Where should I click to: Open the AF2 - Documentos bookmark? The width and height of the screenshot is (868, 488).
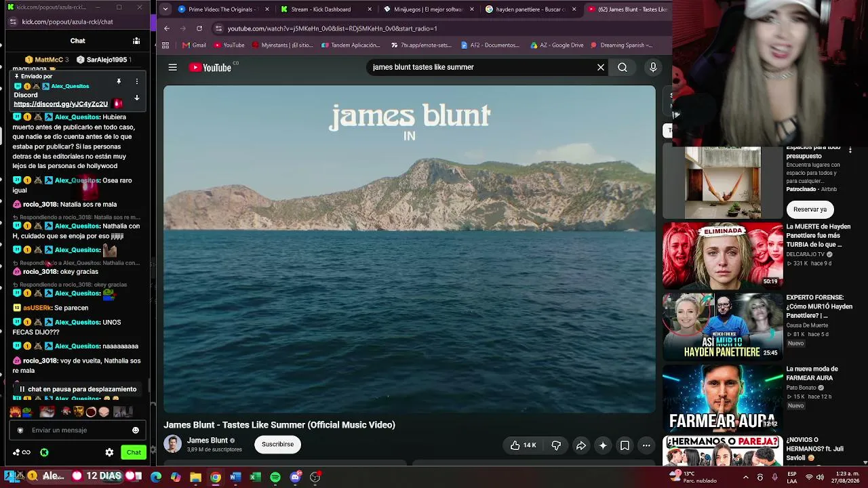490,45
